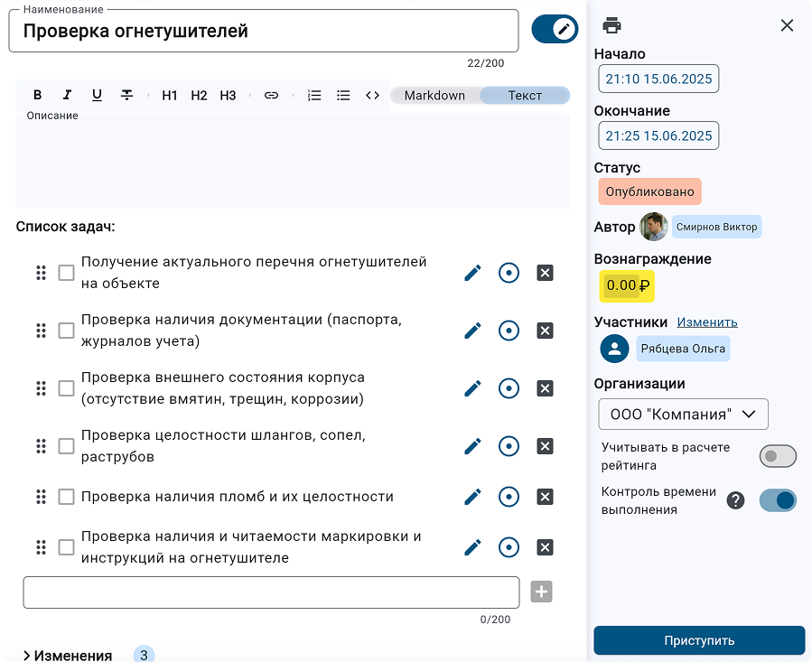Insert bulleted list

click(x=343, y=96)
